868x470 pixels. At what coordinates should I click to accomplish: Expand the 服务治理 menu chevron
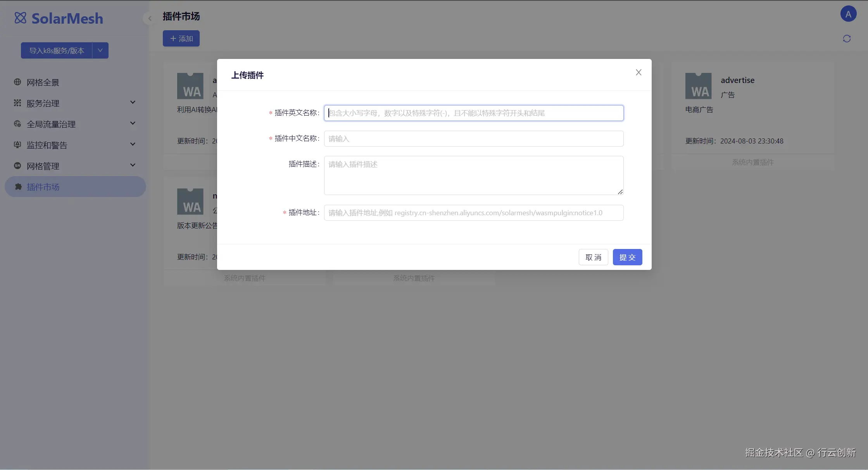[x=133, y=102]
